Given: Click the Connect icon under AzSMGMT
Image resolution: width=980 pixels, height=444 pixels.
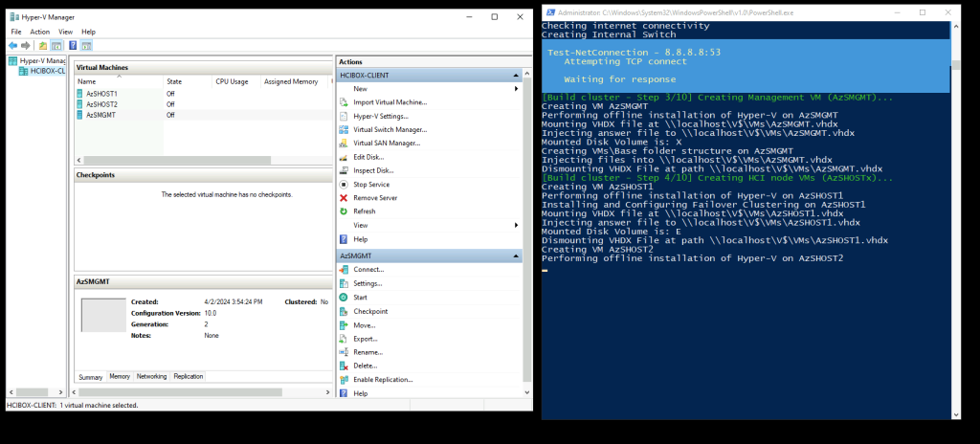Looking at the screenshot, I should (x=344, y=270).
